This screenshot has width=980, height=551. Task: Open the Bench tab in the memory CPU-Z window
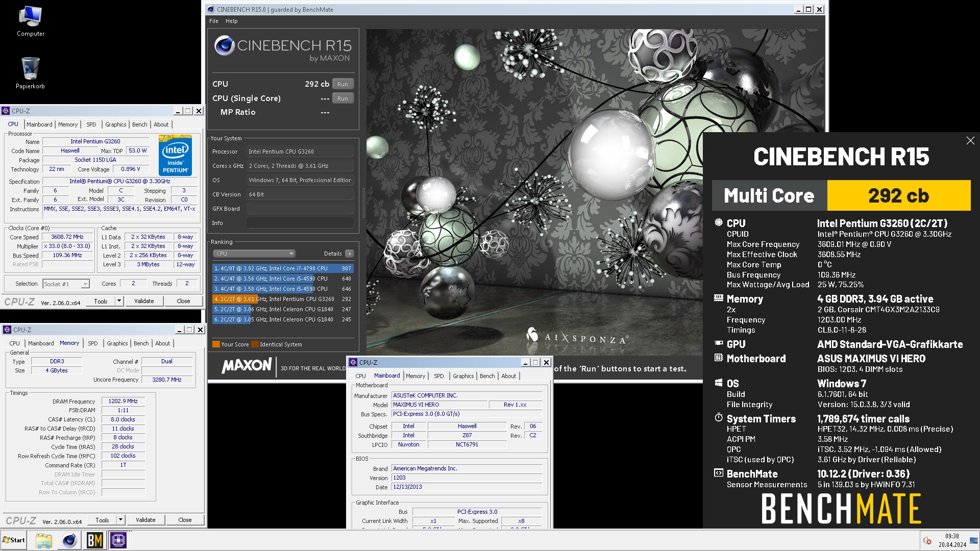pyautogui.click(x=141, y=343)
